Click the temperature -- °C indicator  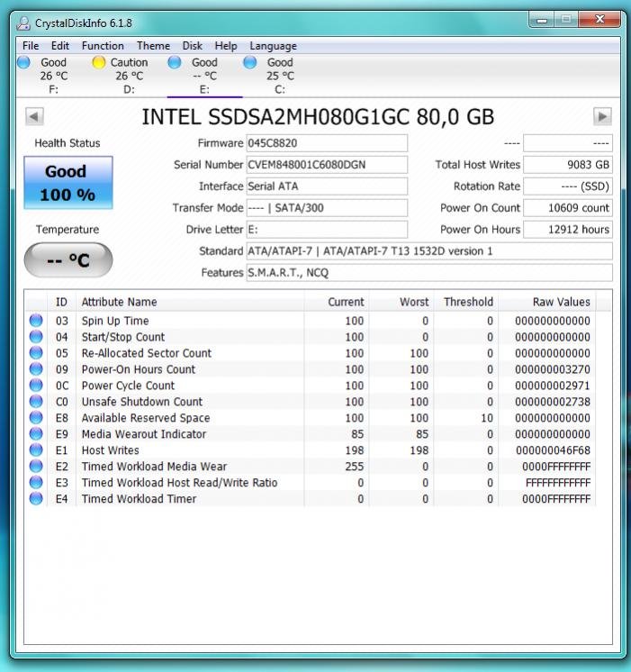point(68,260)
